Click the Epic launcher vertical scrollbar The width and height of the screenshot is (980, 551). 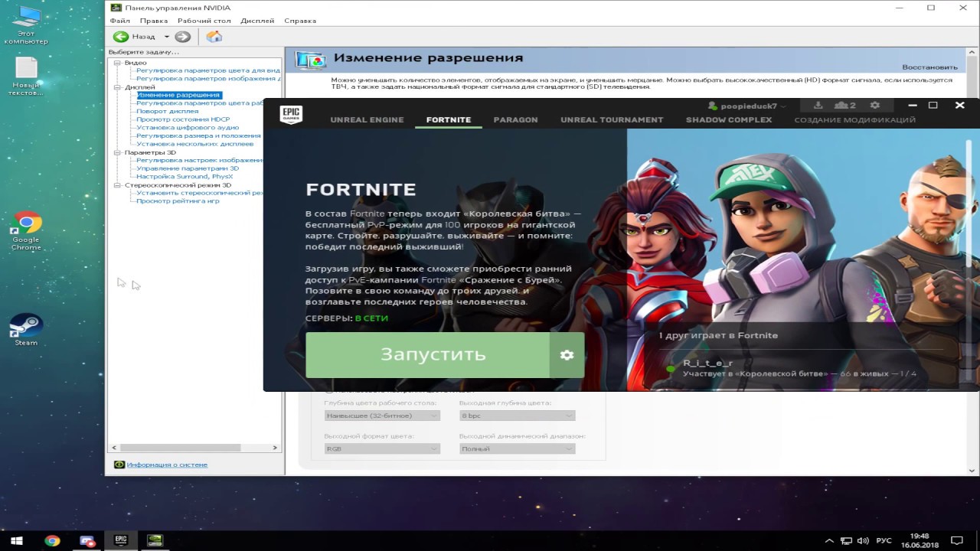tap(970, 204)
